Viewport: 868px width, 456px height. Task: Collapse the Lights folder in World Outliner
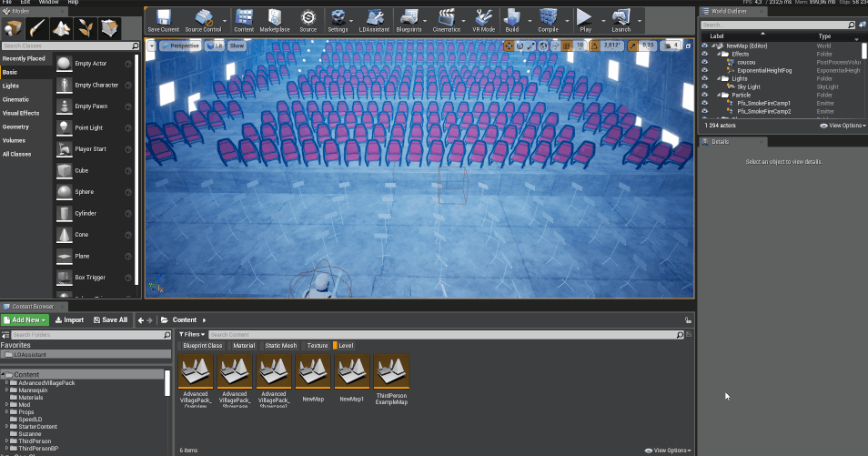coord(719,78)
